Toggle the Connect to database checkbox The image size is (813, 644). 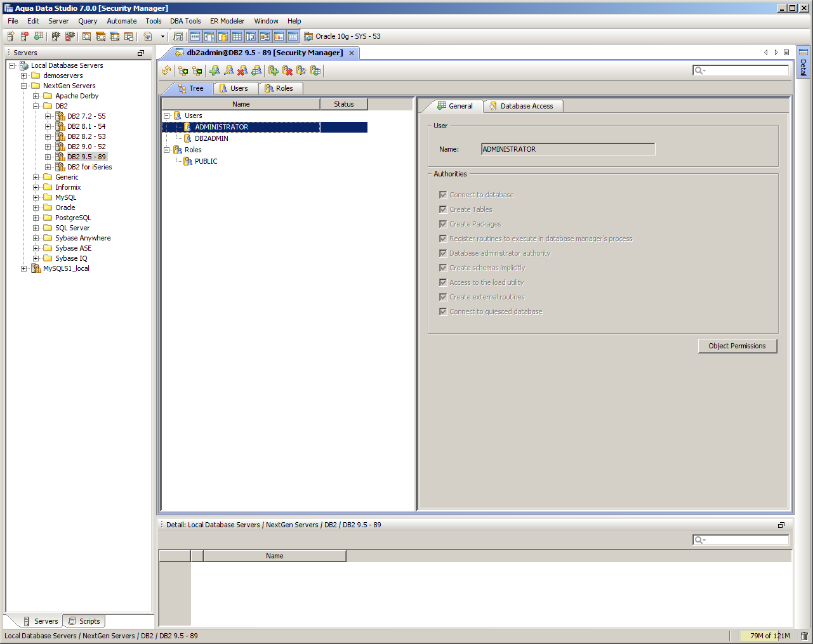click(x=443, y=195)
